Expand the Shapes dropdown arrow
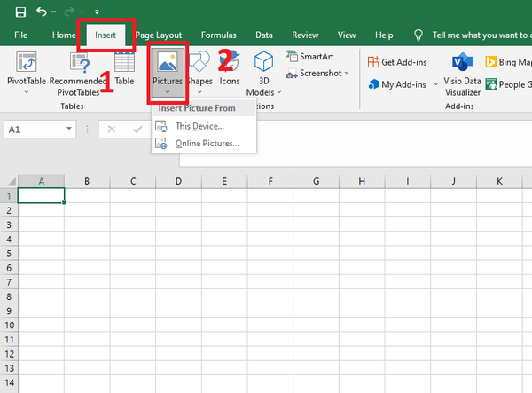 click(199, 92)
